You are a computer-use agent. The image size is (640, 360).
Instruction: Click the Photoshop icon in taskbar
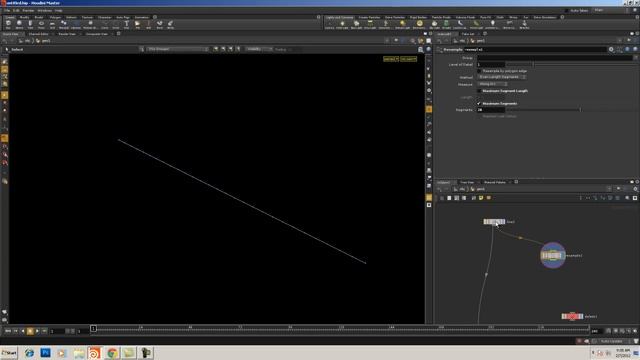pos(45,353)
